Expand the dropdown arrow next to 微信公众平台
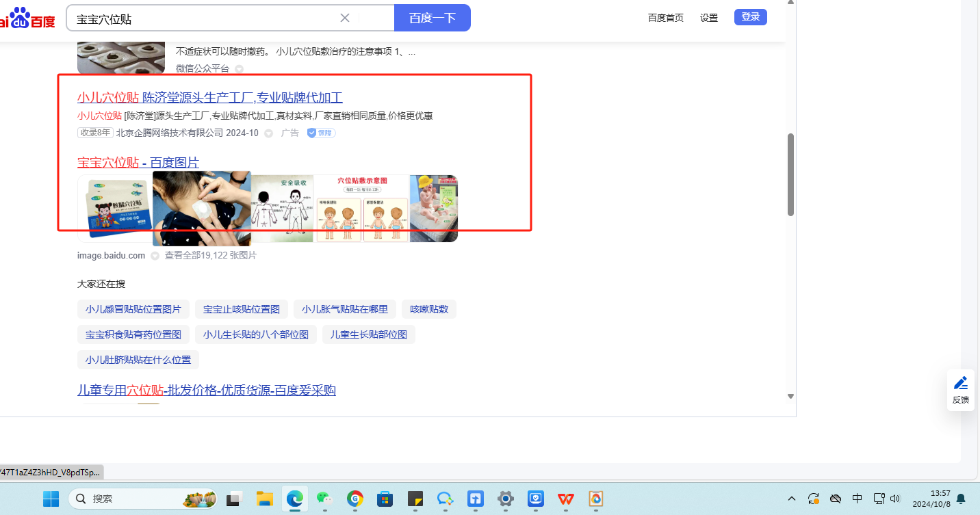 point(239,68)
